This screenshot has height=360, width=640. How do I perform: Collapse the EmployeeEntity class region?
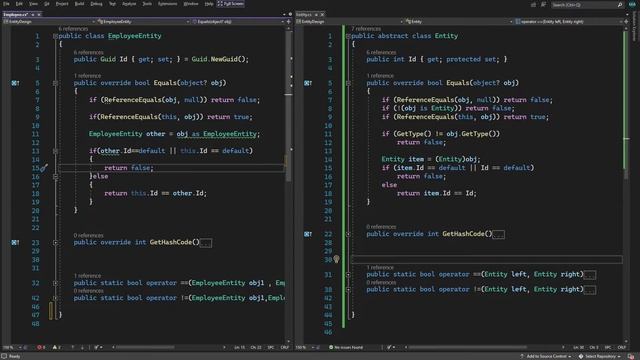[55, 36]
